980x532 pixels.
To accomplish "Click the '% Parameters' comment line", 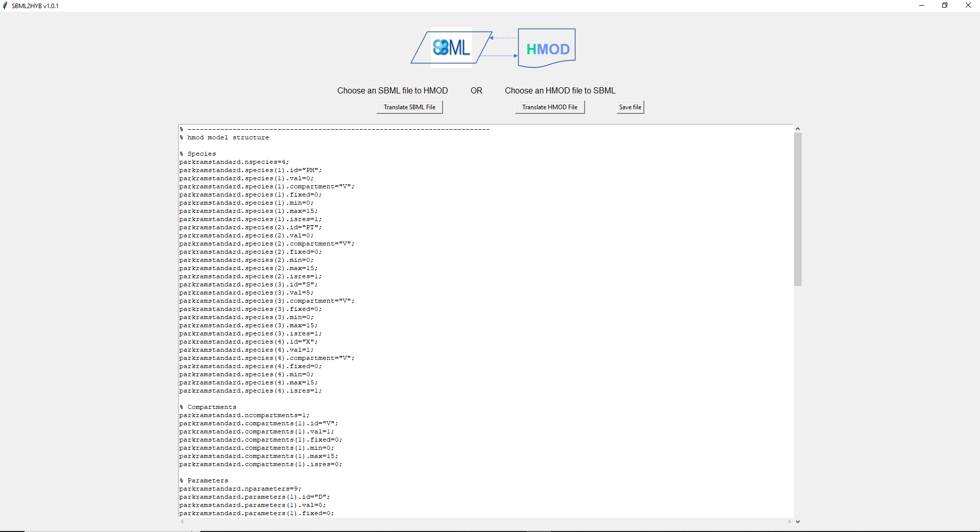I will click(204, 481).
